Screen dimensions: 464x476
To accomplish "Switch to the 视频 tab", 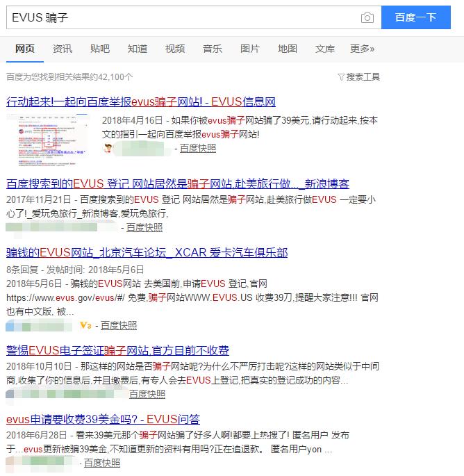I will [x=175, y=49].
